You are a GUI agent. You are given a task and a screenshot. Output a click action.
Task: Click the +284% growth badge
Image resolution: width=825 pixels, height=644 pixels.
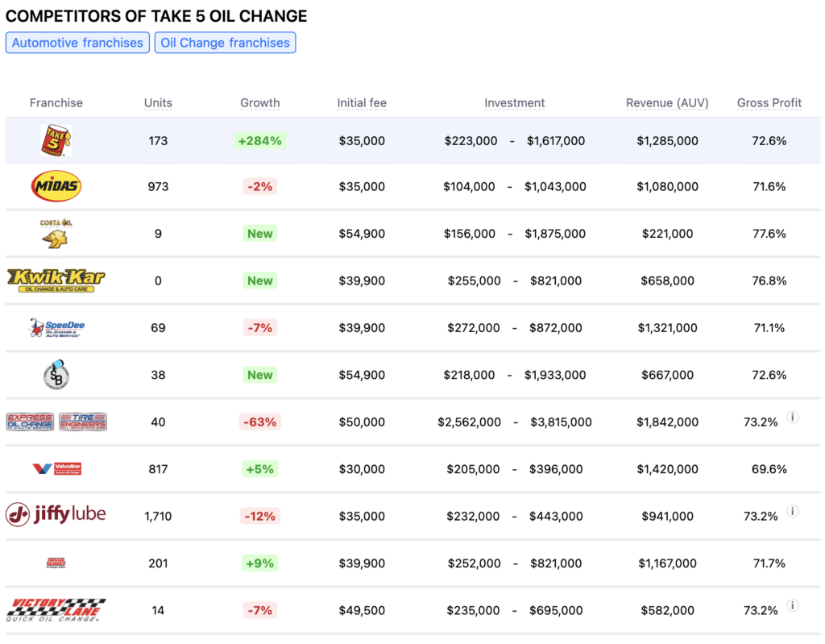[x=260, y=140]
